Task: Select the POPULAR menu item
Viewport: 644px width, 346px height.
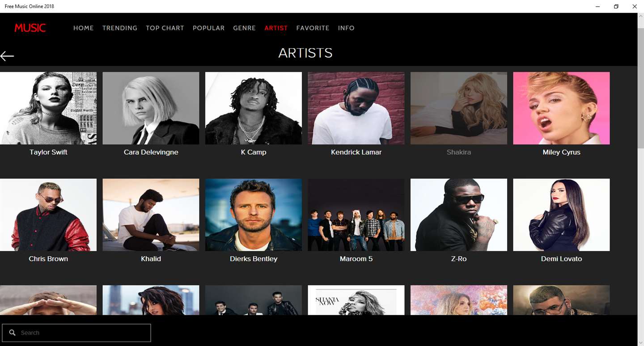Action: (x=209, y=28)
